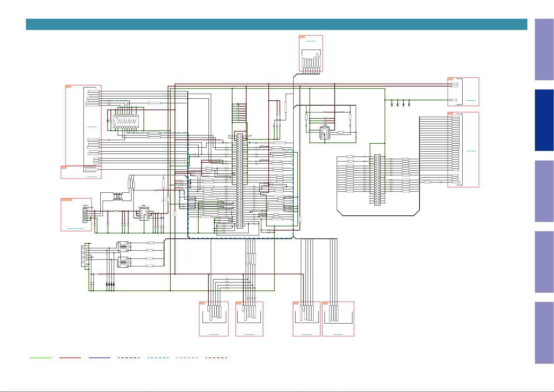Open the first purple side tab above the blue one
Viewport: 554px width, 392px height.
[544, 49]
